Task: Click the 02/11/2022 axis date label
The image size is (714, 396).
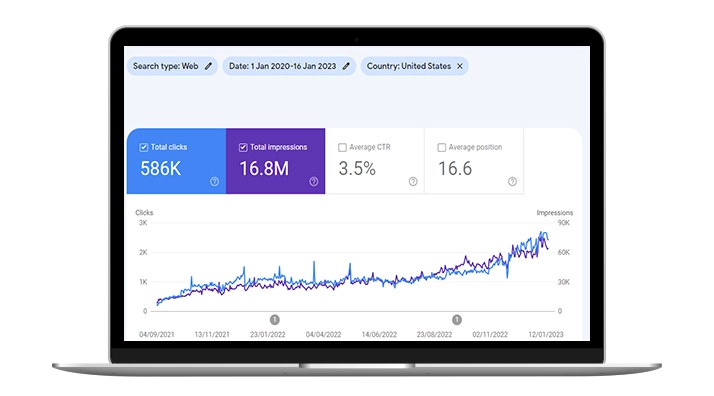Action: point(490,335)
